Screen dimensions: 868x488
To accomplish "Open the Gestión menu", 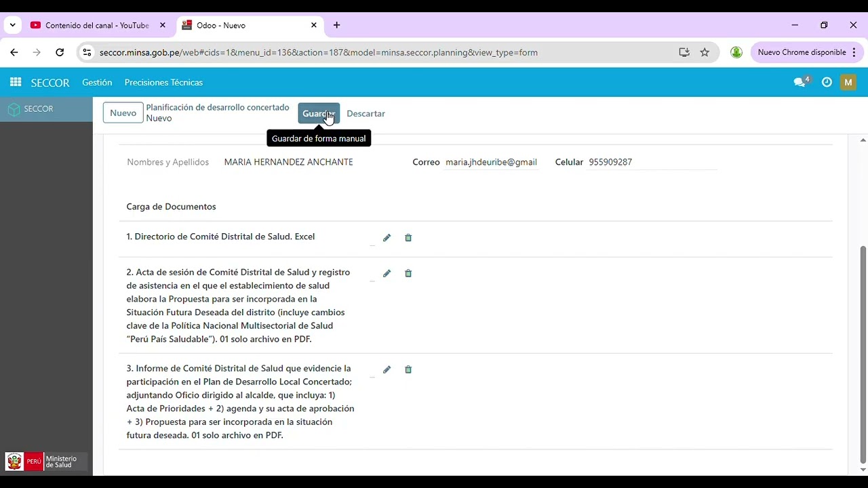I will pyautogui.click(x=97, y=83).
